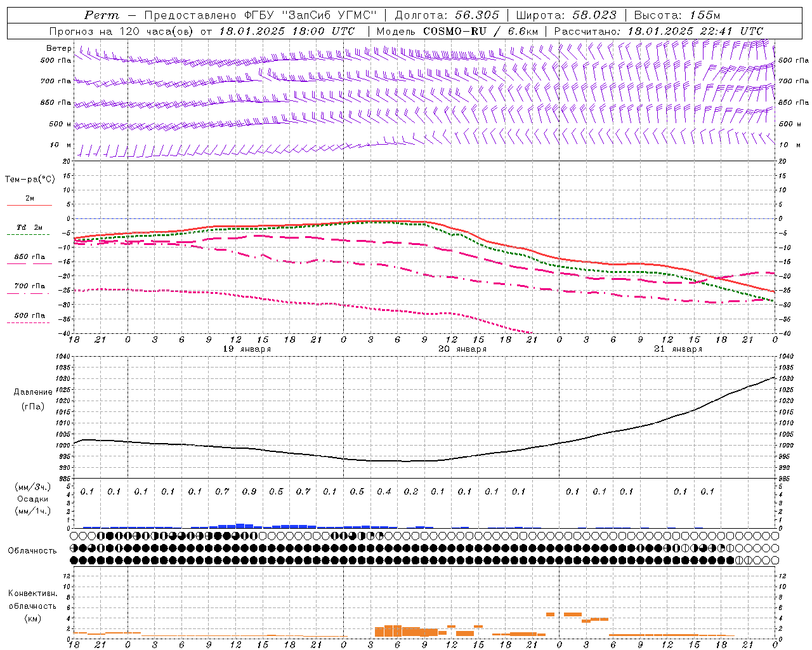Click the "Конвективн." convective cloud label
Viewport: 812px width, 650px height.
(x=33, y=594)
